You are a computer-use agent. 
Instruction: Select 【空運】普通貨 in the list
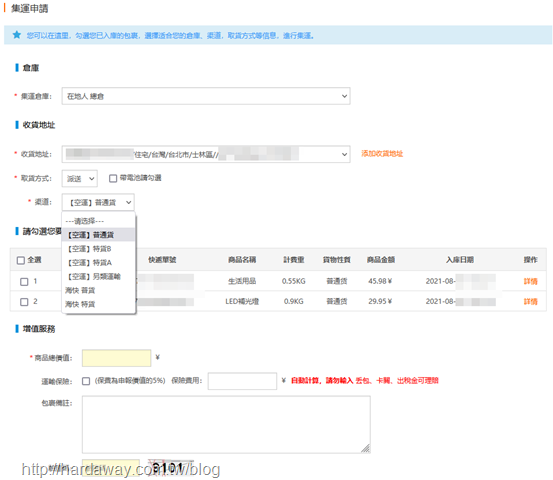(98, 235)
